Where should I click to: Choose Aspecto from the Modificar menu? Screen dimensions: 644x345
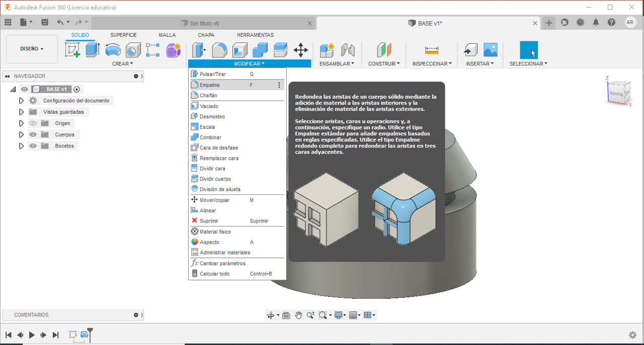(x=236, y=242)
